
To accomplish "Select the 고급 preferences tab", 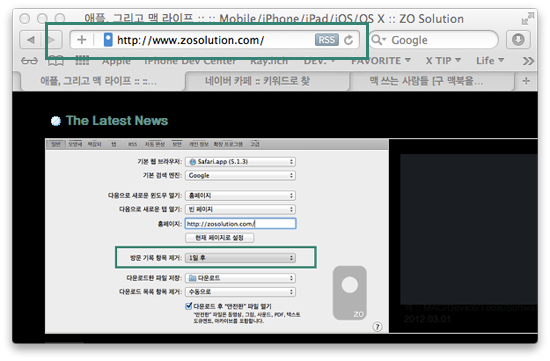I will (255, 144).
